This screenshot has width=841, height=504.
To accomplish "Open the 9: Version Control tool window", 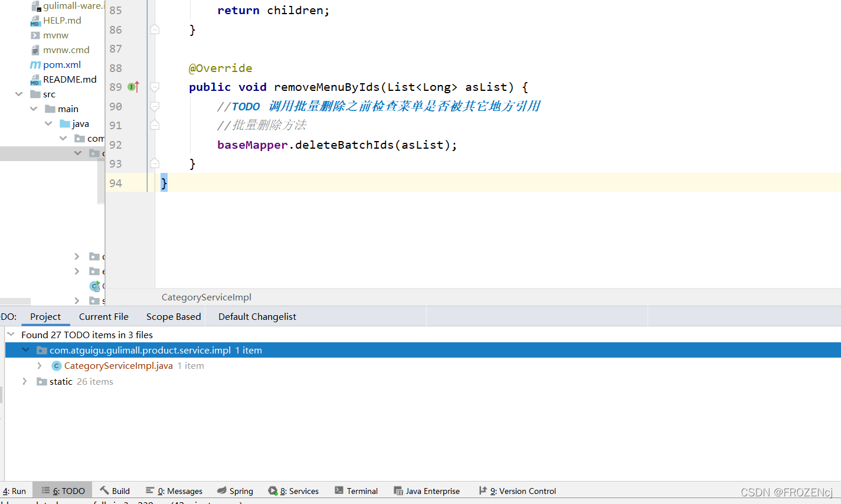I will 518,491.
